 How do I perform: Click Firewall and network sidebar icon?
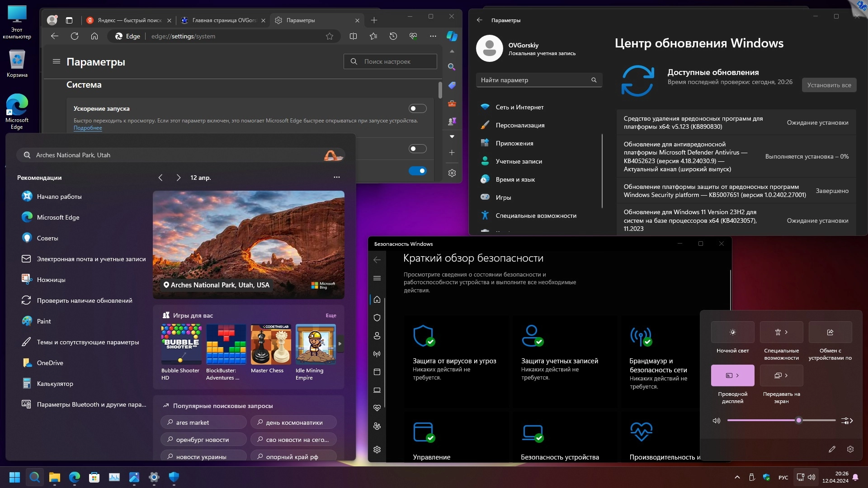coord(377,354)
